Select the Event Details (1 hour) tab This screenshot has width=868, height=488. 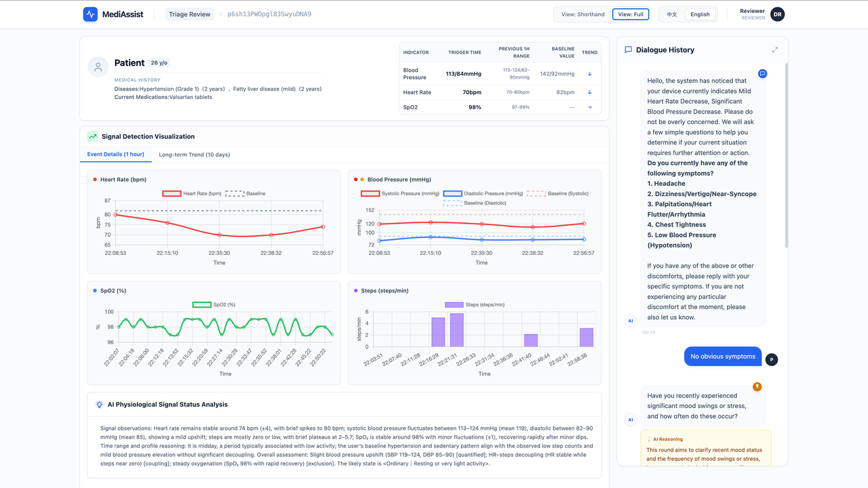[x=116, y=155]
